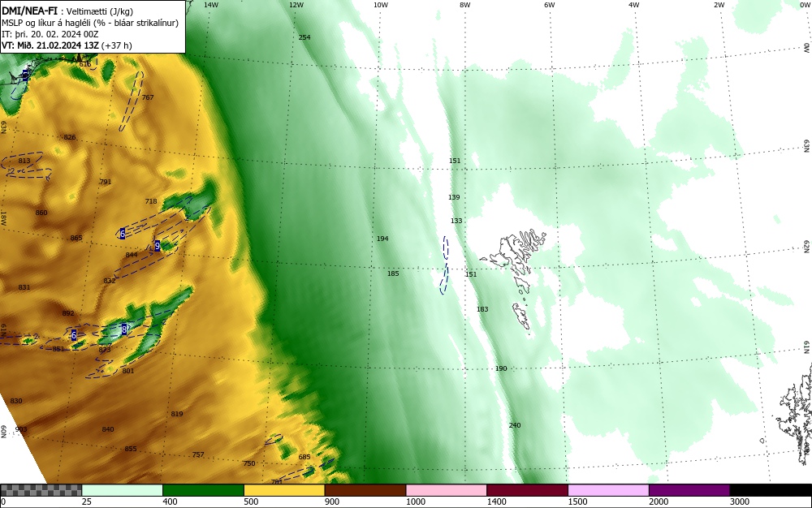Select the 194 map value
812x508 pixels.
(382, 239)
